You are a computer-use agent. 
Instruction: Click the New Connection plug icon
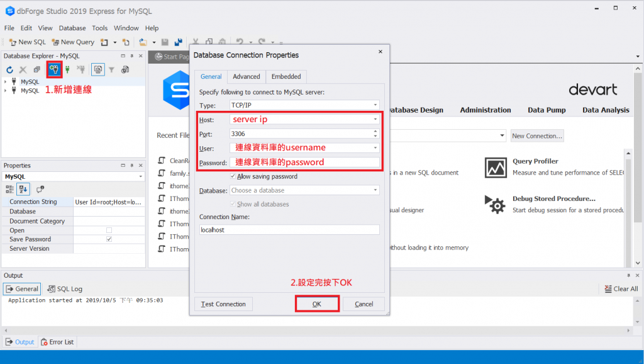click(54, 69)
